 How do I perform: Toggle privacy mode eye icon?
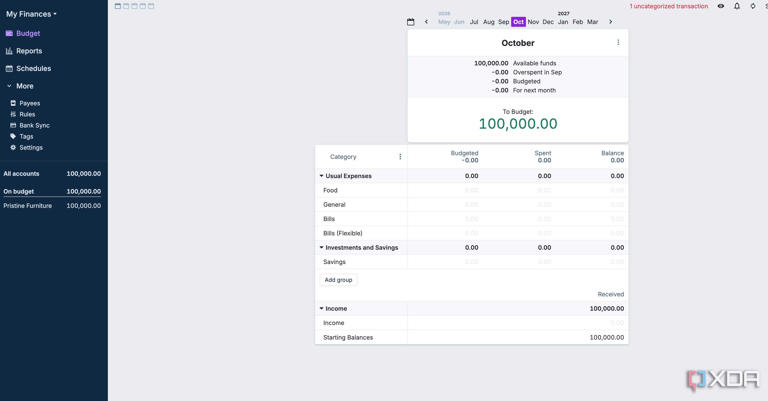(720, 6)
